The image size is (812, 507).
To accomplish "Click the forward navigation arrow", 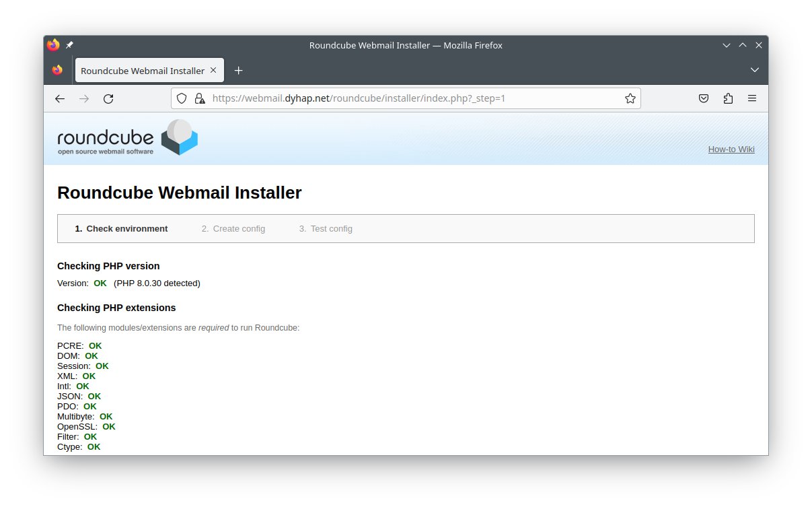I will [84, 99].
